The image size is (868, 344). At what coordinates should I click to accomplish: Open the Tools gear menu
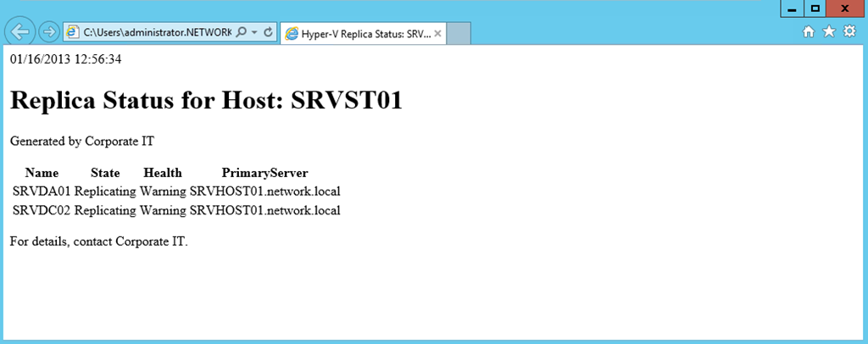click(x=849, y=31)
